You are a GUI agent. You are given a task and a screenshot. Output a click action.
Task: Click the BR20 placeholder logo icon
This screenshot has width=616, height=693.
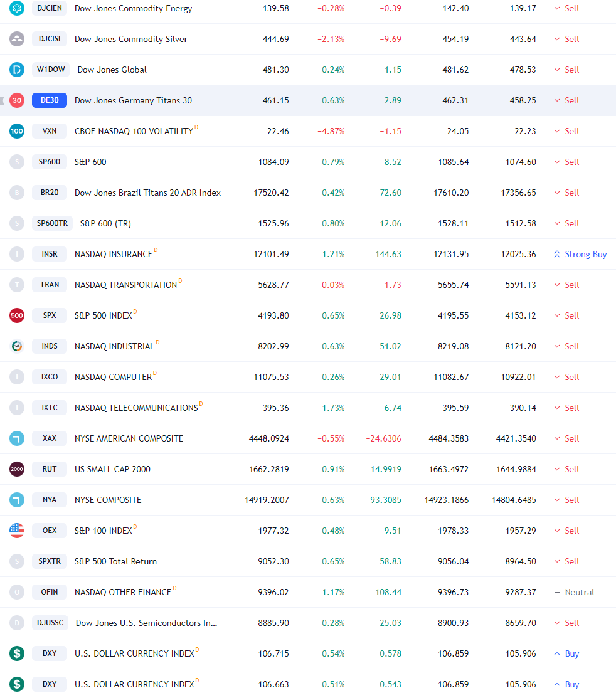click(x=17, y=193)
